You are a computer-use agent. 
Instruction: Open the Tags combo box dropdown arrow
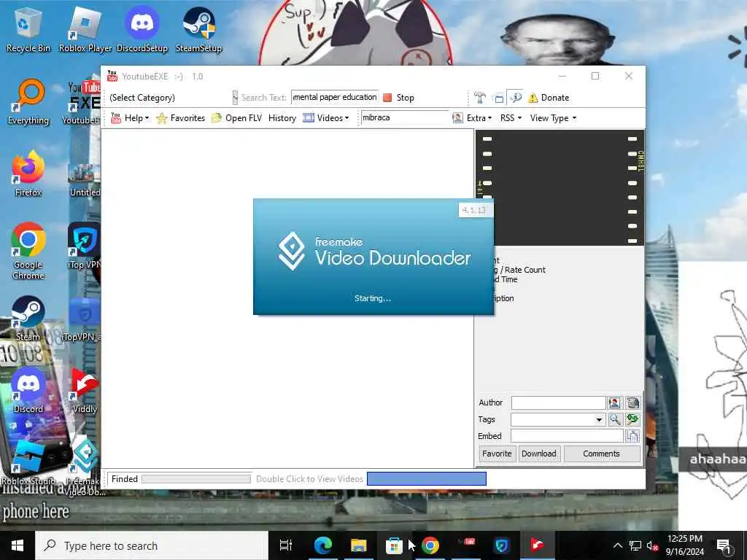pyautogui.click(x=599, y=419)
